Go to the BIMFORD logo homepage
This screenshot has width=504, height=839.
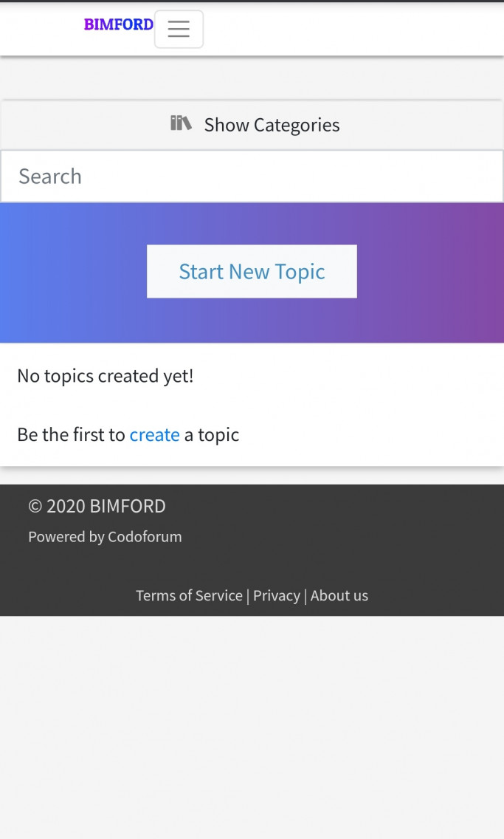[119, 24]
